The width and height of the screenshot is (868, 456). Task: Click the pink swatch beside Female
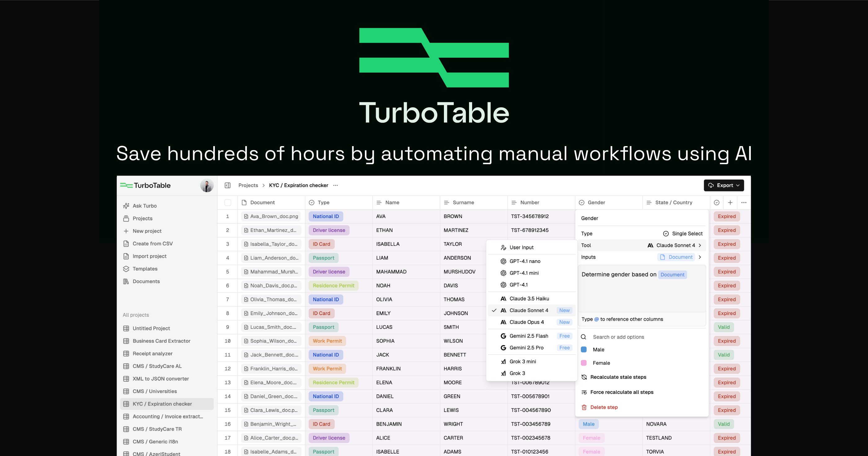tap(584, 363)
